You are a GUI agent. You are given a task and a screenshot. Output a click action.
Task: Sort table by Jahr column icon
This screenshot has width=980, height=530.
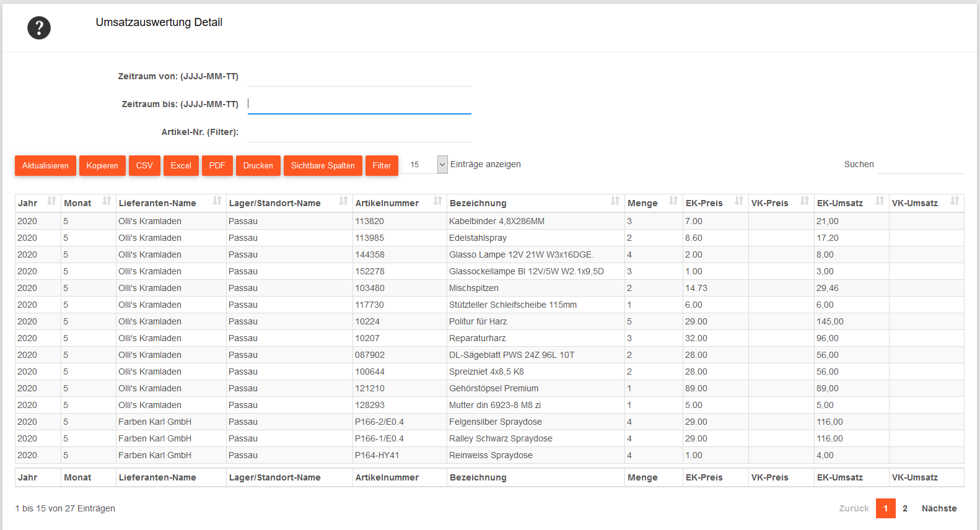click(x=51, y=201)
